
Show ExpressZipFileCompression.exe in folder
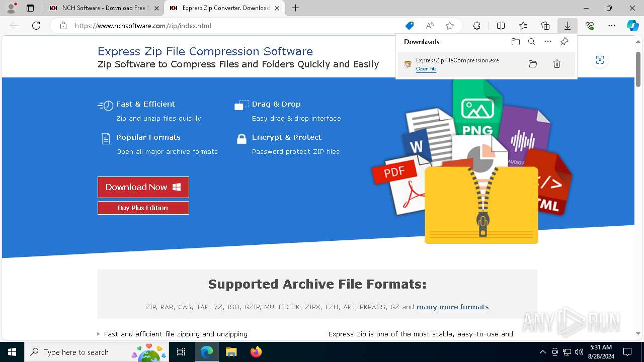click(533, 64)
